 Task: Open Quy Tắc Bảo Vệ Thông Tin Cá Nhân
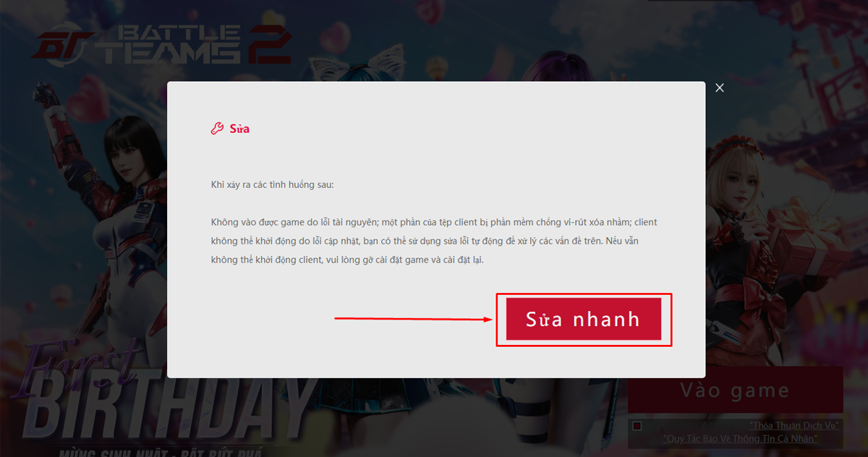tap(741, 438)
